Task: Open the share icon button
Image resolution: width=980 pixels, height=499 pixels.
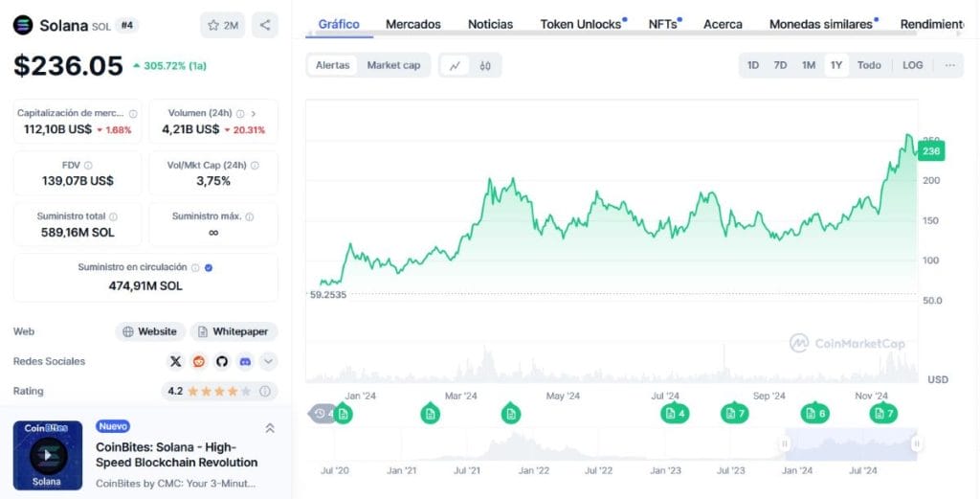Action: point(265,25)
